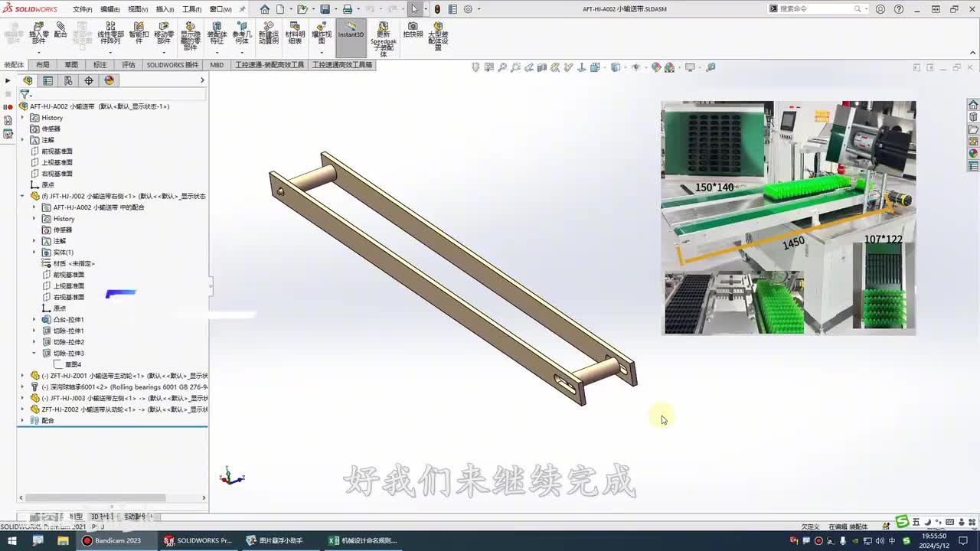
Task: Click Update Speedpak subassembly tool
Action: click(383, 38)
